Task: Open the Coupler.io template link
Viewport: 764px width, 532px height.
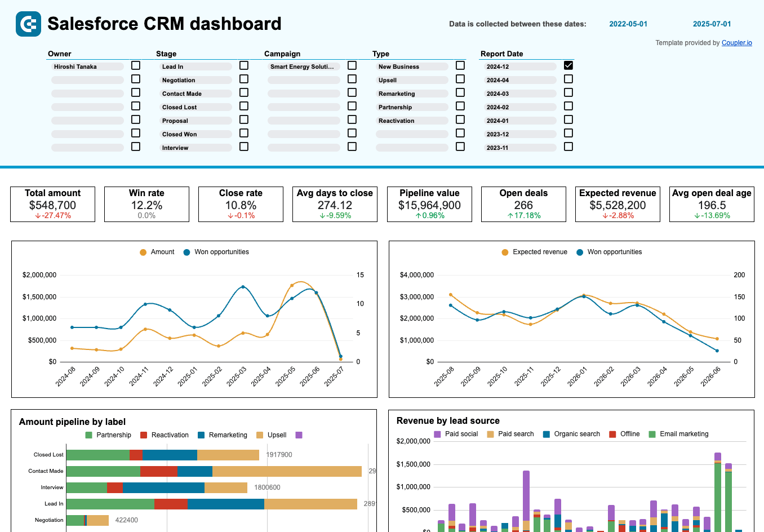Action: 736,43
